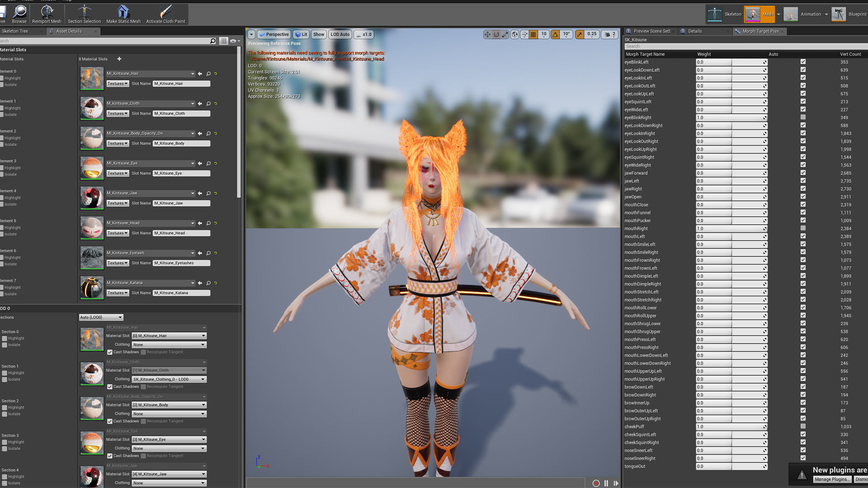The height and width of the screenshot is (488, 868).
Task: Sort by Morph Target Name column header
Action: tap(645, 54)
